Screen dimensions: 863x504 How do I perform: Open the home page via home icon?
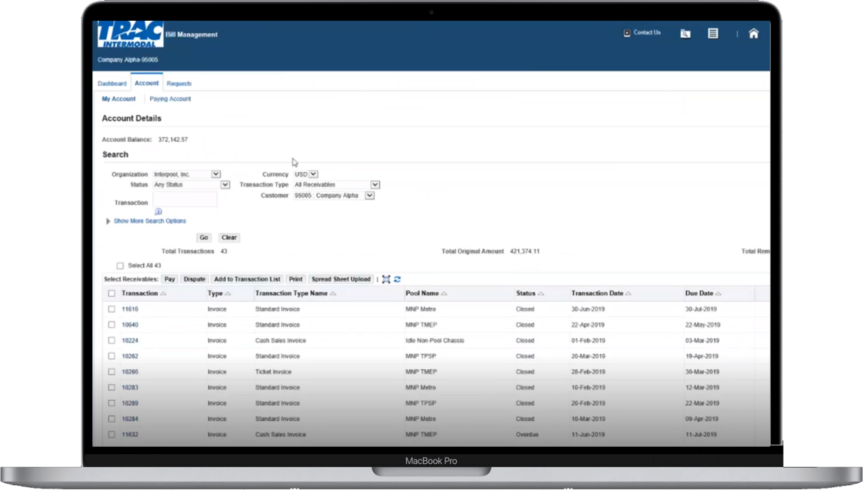point(753,33)
